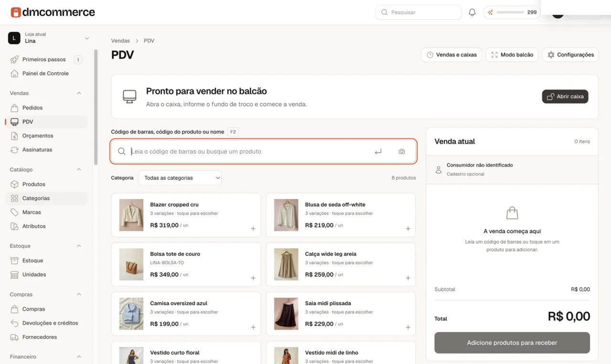
Task: Click the Estoque archive icon
Action: (14, 260)
